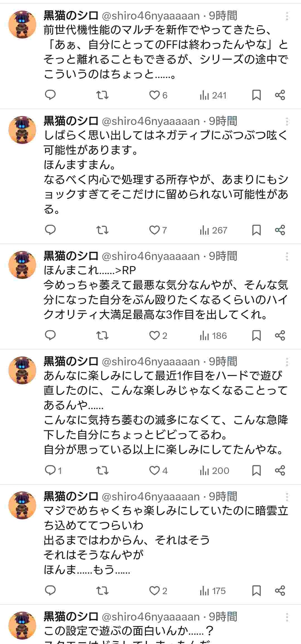Open more options menu on first tweet
Image resolution: width=301 pixels, height=644 pixels.
pos(287,16)
